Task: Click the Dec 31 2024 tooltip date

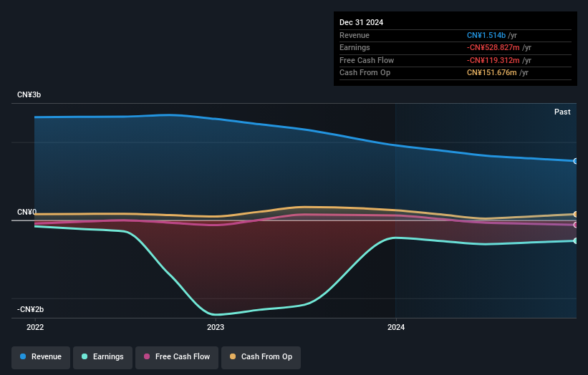Action: click(361, 22)
